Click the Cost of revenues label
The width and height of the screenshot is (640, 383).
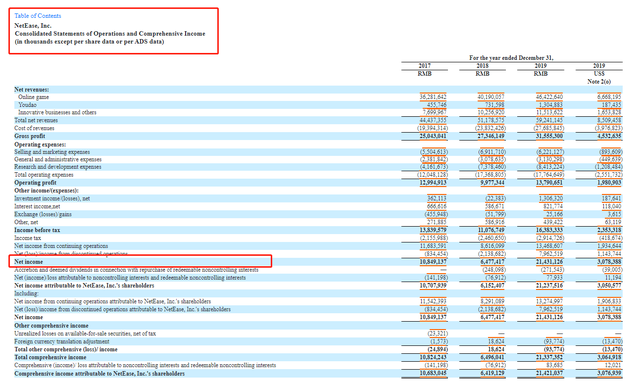(x=34, y=128)
